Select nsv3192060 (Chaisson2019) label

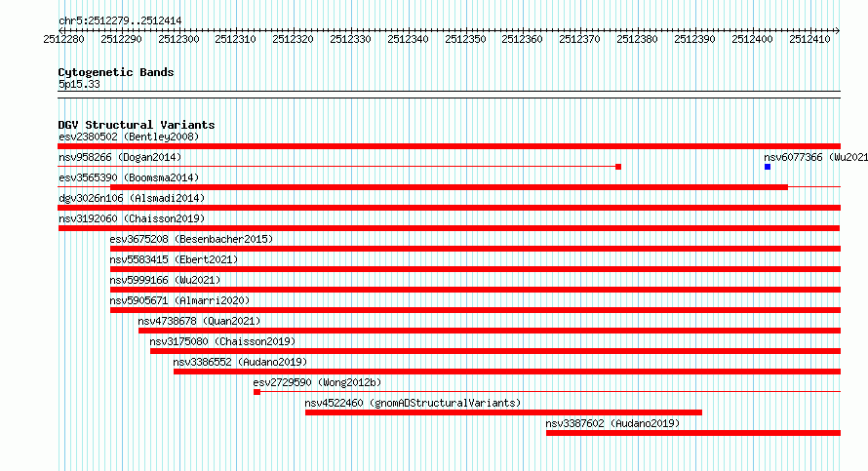132,218
